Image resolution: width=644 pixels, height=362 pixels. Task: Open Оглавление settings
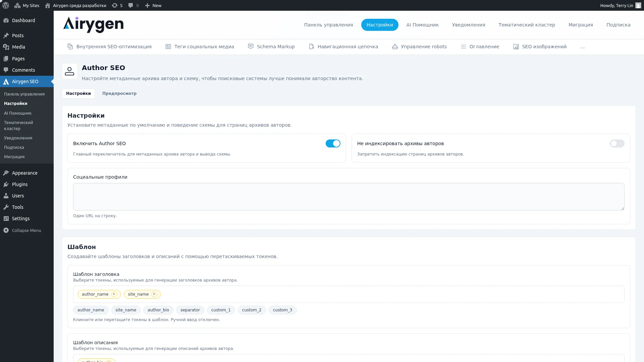pos(480,47)
